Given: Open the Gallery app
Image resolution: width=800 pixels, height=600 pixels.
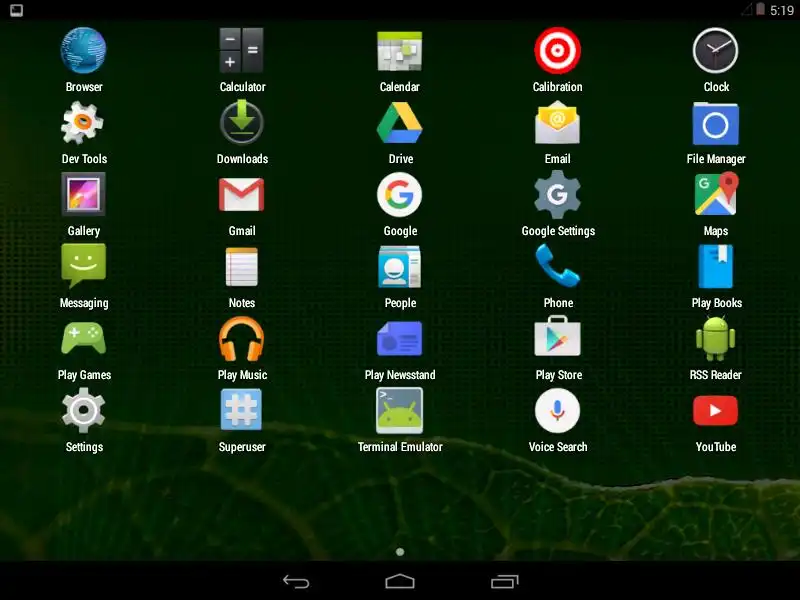Looking at the screenshot, I should point(83,194).
